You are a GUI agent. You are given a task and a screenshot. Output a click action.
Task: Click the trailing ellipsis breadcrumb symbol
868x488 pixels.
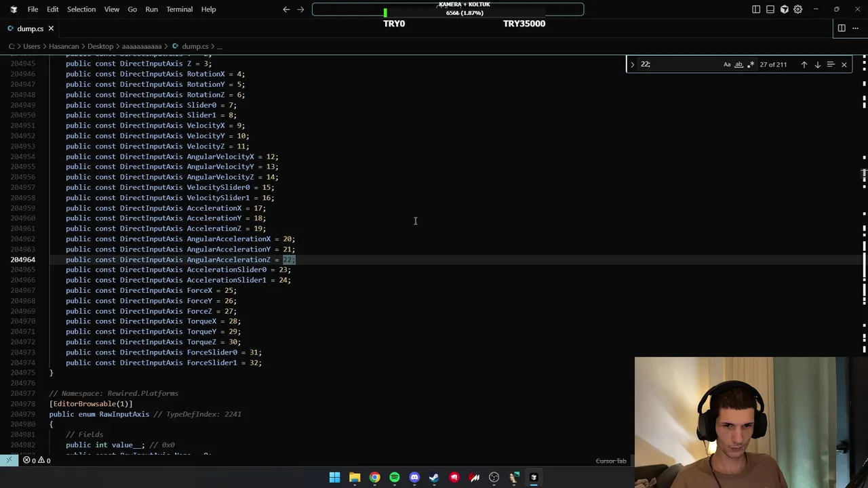tap(219, 47)
